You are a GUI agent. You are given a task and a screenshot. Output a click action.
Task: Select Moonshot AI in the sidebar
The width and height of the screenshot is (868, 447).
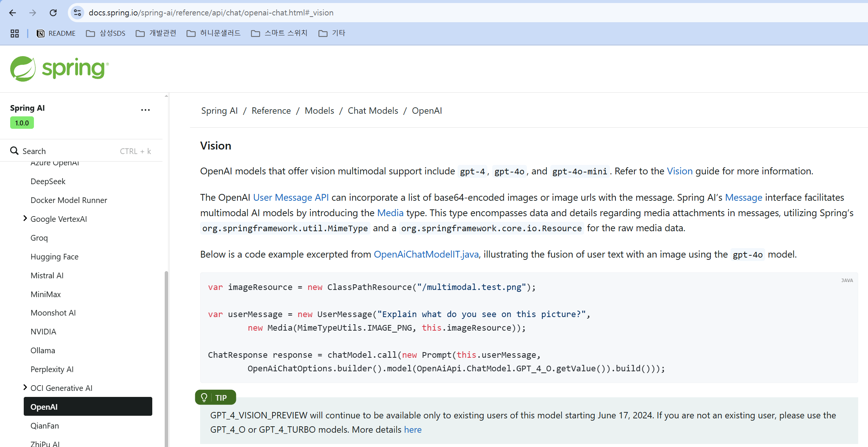tap(53, 313)
